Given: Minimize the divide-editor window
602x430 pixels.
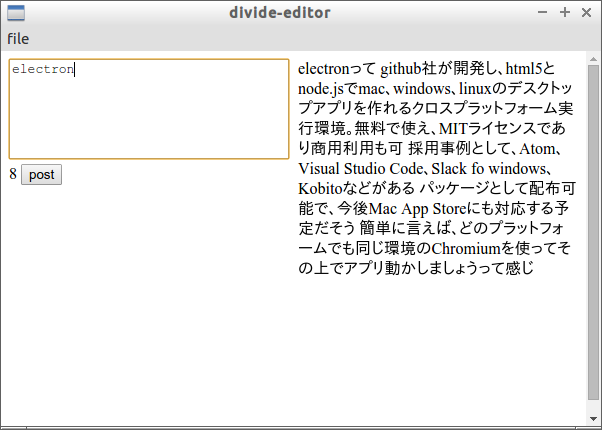Looking at the screenshot, I should tap(542, 12).
